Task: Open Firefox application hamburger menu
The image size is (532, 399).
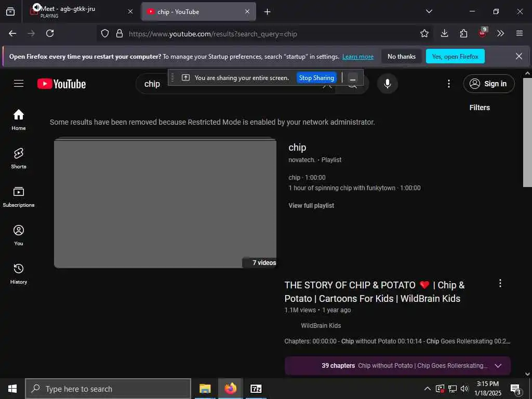Action: pos(519,33)
